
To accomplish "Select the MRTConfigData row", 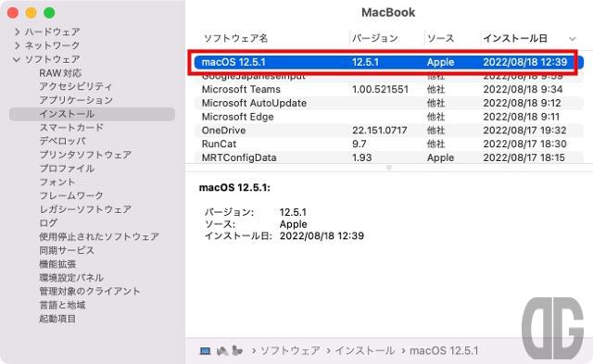I will point(389,157).
